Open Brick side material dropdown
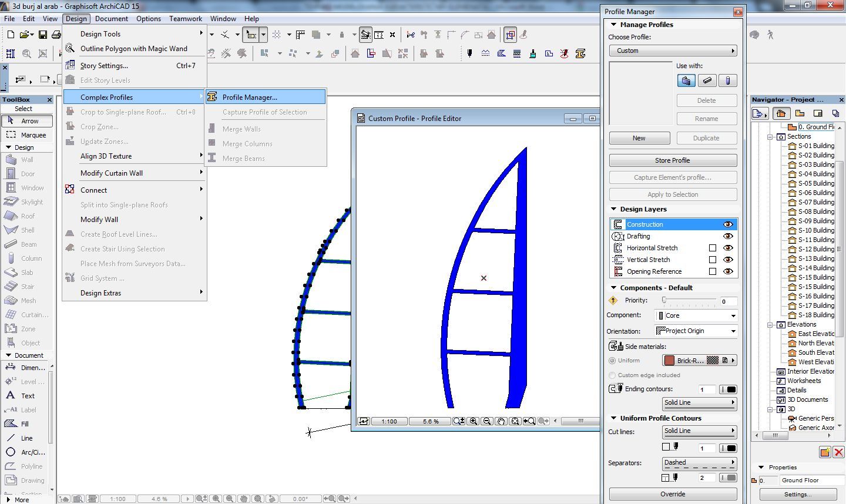846x504 pixels. click(700, 361)
